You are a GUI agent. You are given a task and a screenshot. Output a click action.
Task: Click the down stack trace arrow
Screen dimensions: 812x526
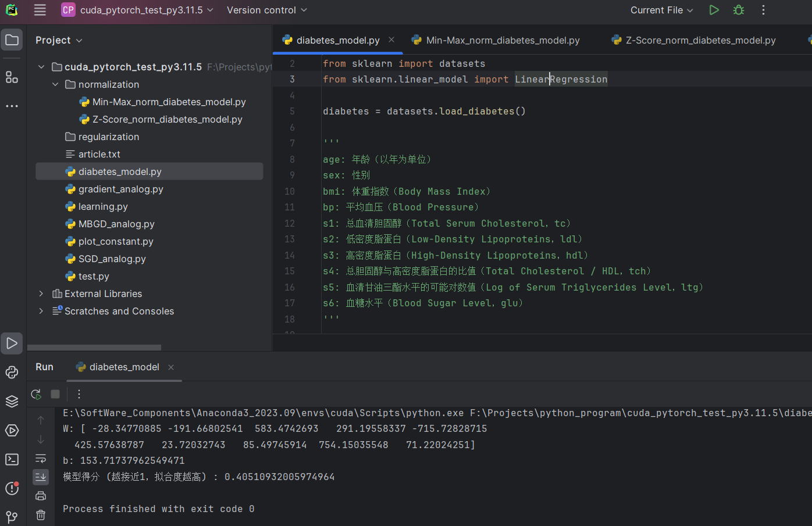click(41, 439)
